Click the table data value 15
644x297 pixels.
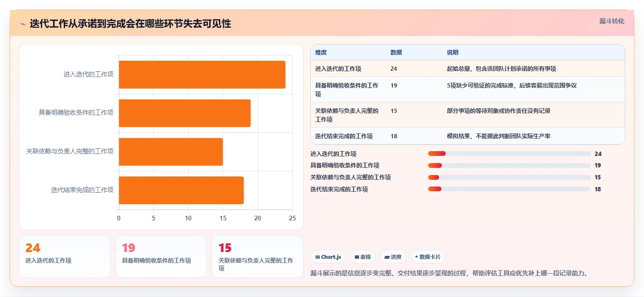pyautogui.click(x=394, y=111)
